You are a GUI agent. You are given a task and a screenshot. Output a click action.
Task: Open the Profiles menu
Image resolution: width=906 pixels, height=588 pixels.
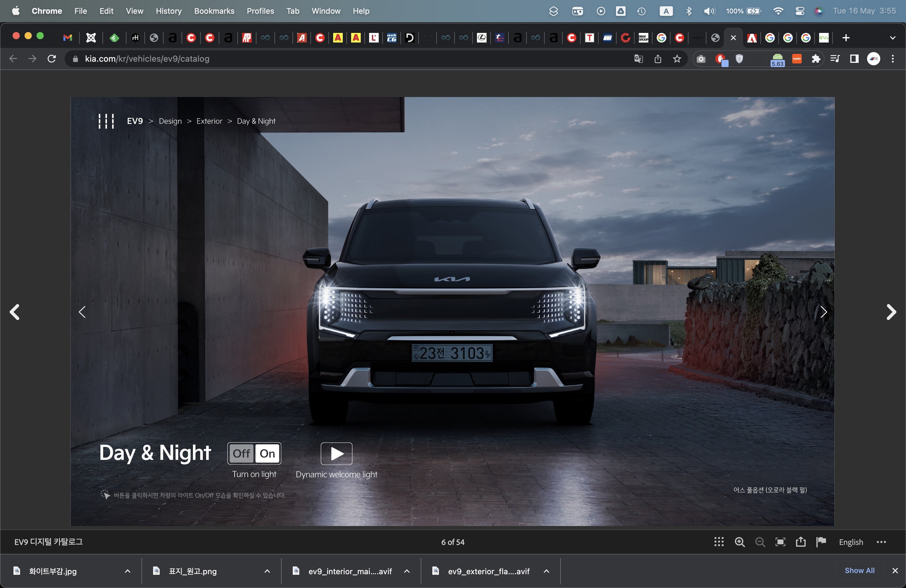260,11
